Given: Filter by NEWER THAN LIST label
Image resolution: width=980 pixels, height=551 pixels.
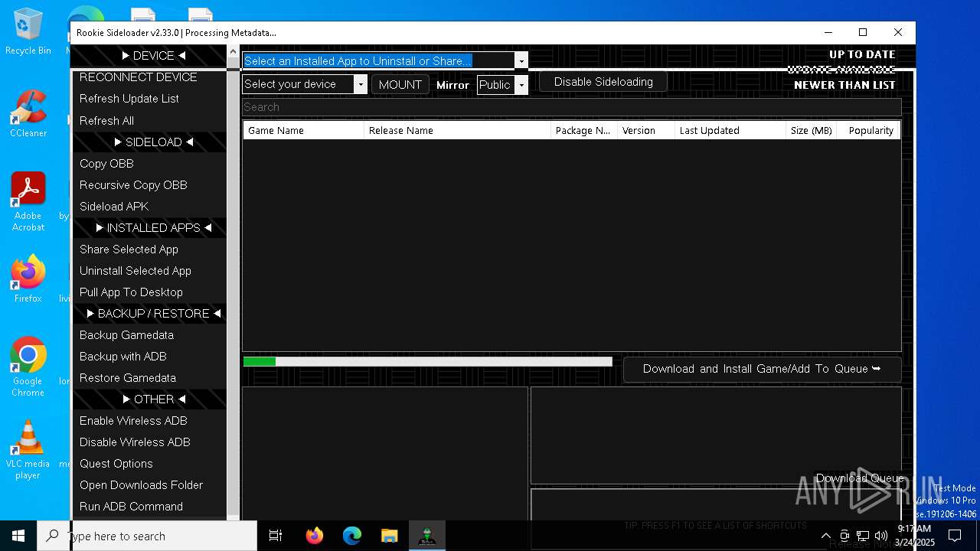Looking at the screenshot, I should 844,85.
